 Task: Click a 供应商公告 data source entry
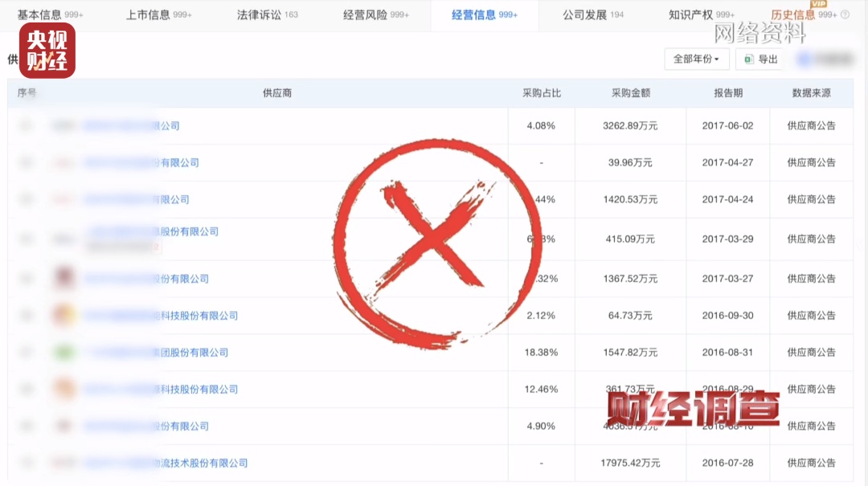pos(813,125)
